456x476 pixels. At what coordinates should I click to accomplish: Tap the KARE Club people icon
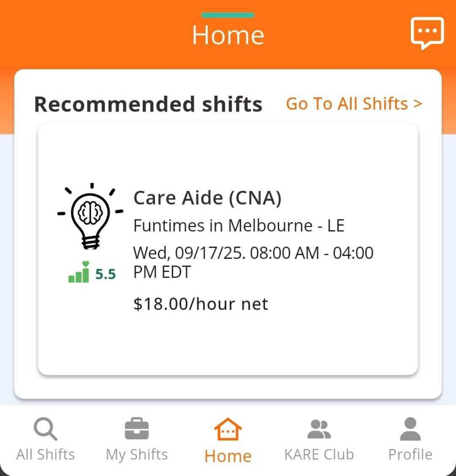[319, 429]
